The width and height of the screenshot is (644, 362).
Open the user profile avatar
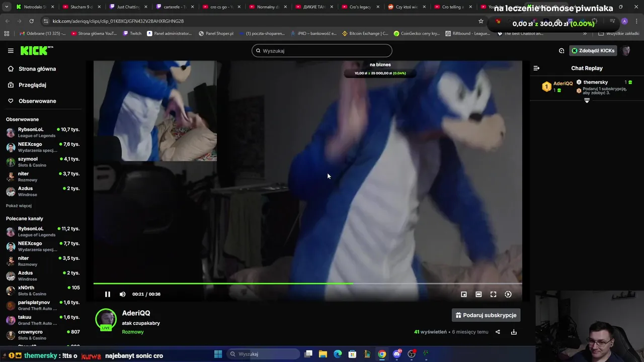[626, 51]
